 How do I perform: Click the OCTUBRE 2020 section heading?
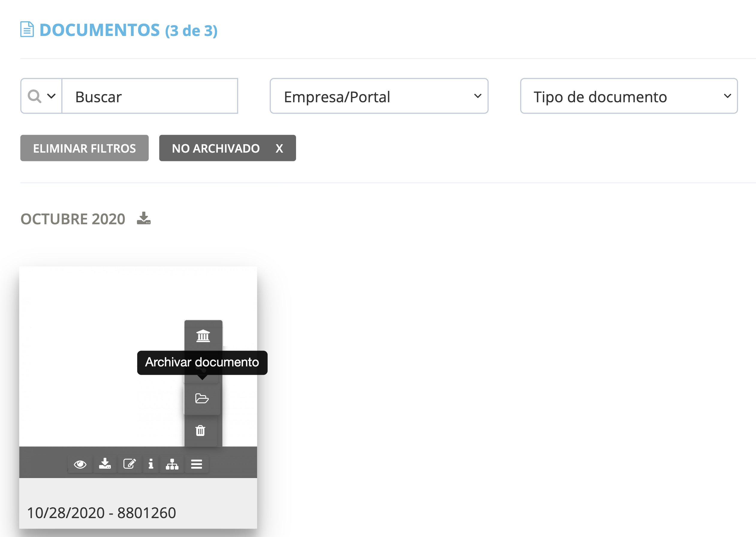tap(73, 219)
